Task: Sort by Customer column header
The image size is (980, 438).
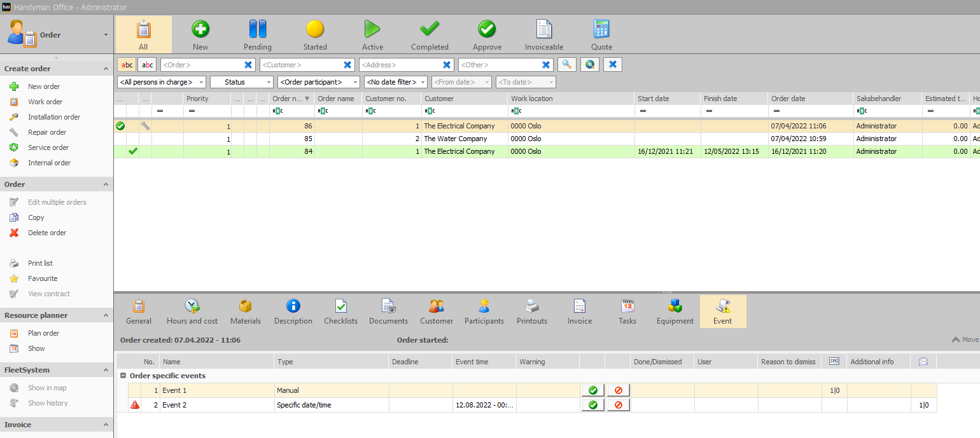Action: tap(465, 99)
